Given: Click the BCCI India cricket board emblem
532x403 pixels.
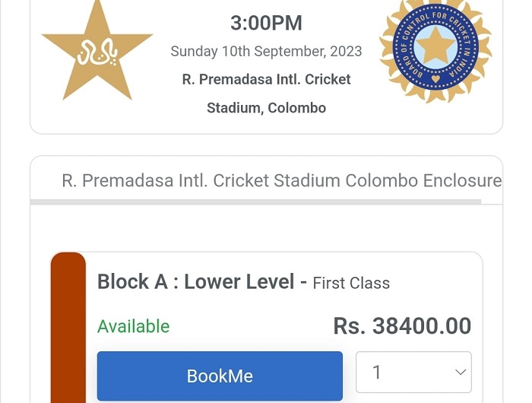Looking at the screenshot, I should (435, 49).
